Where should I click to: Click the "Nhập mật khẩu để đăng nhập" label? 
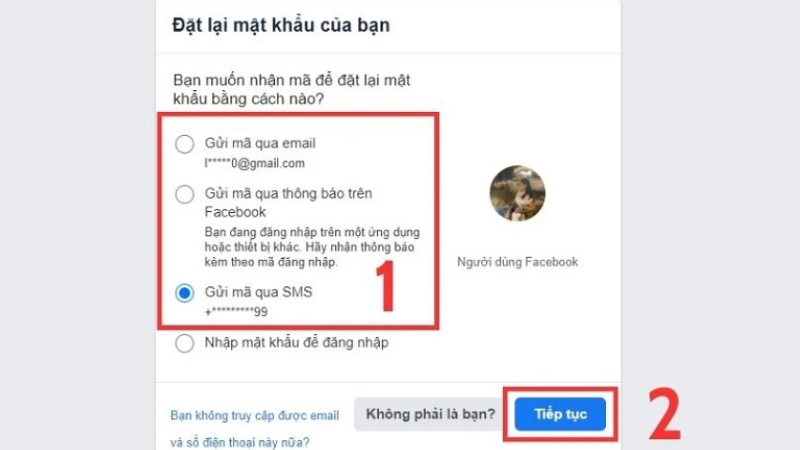[x=296, y=342]
